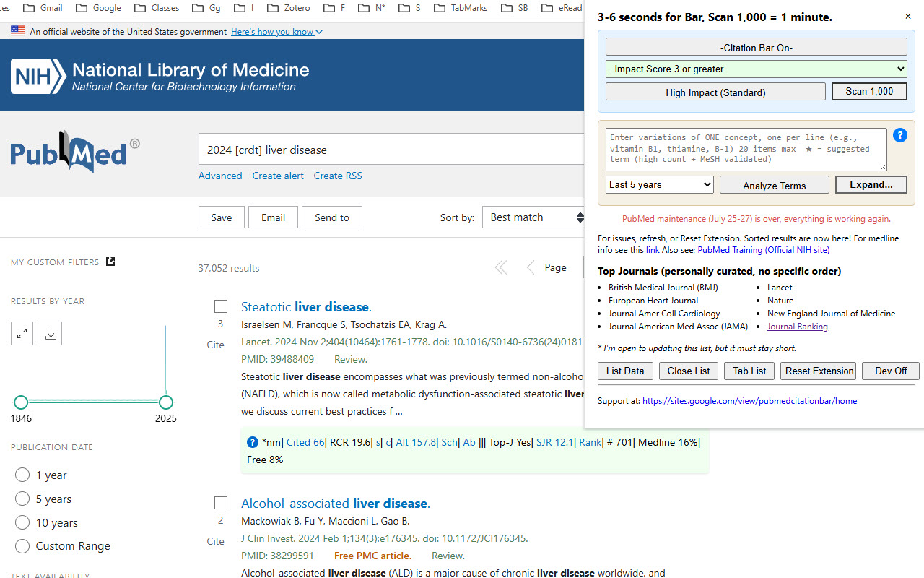Close the extension popup with X

[x=908, y=17]
